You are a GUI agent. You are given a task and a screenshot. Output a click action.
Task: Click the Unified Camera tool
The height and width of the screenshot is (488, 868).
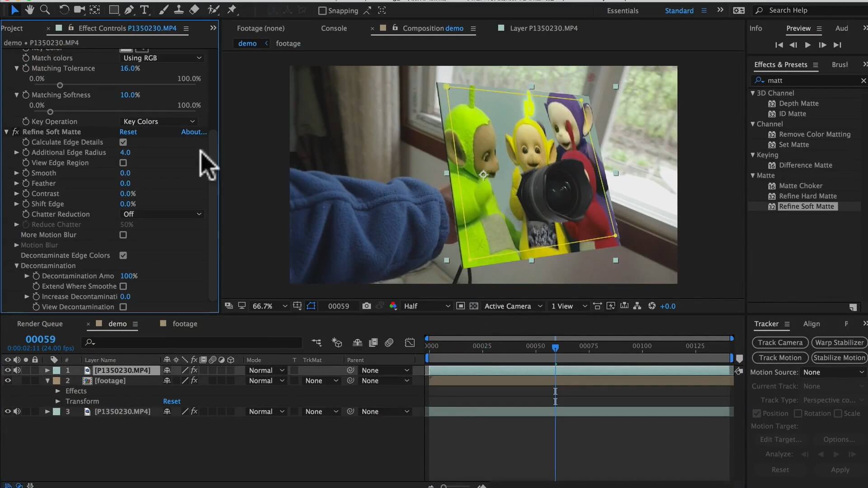click(x=80, y=9)
